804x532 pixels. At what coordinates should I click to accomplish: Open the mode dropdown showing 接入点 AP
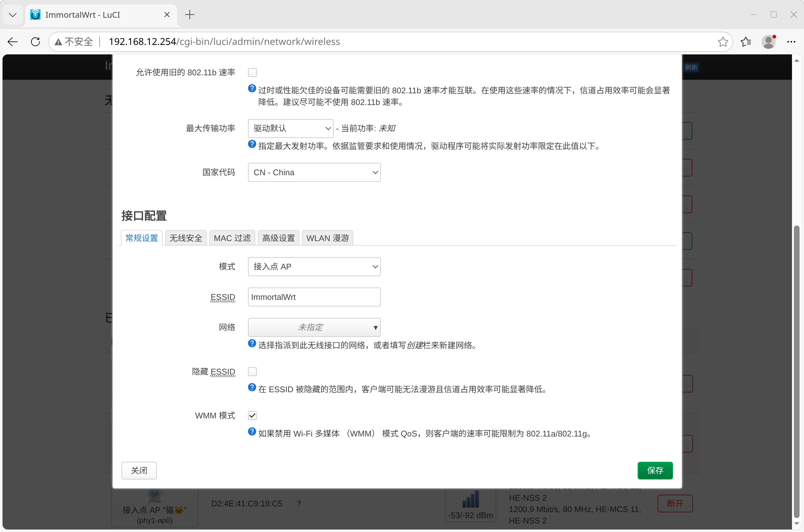[314, 266]
